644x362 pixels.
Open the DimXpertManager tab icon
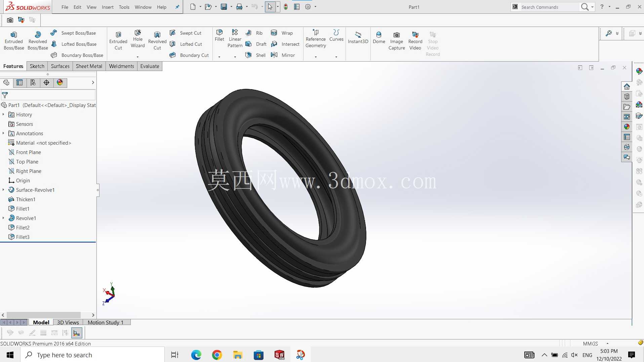46,82
